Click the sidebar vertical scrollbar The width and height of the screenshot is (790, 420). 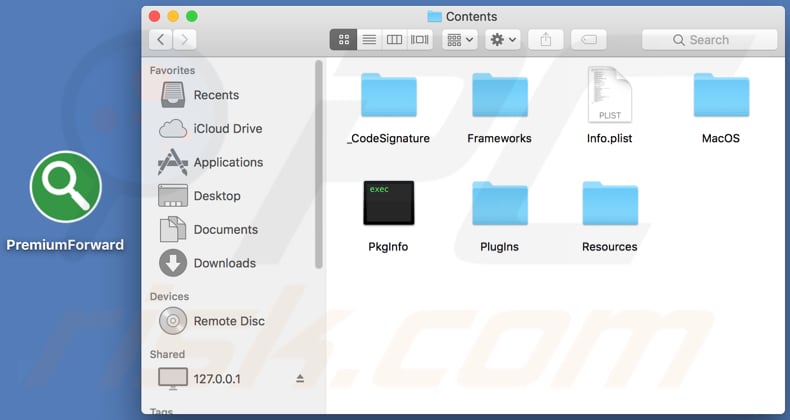(x=318, y=165)
